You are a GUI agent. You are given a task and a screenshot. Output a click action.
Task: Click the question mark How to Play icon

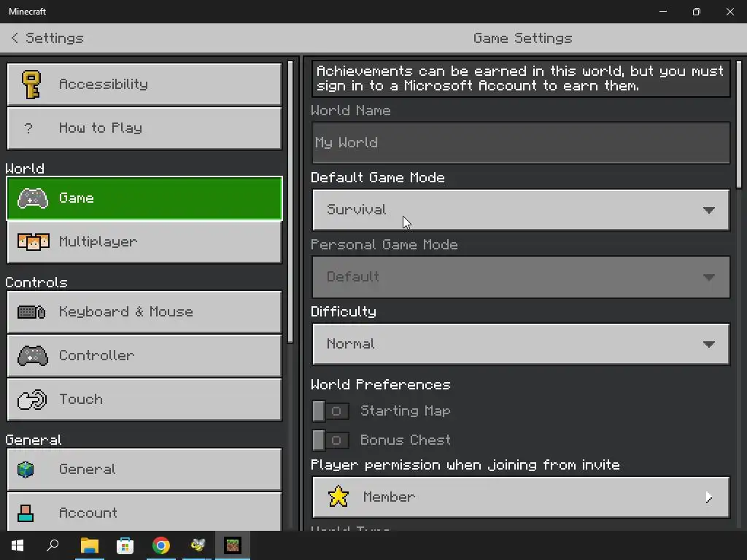(x=28, y=128)
